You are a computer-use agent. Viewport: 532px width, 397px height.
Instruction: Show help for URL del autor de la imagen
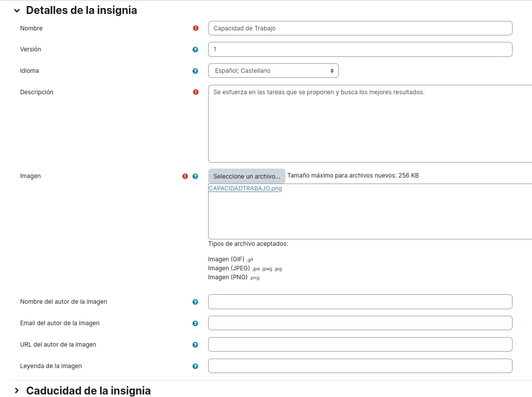pyautogui.click(x=195, y=345)
